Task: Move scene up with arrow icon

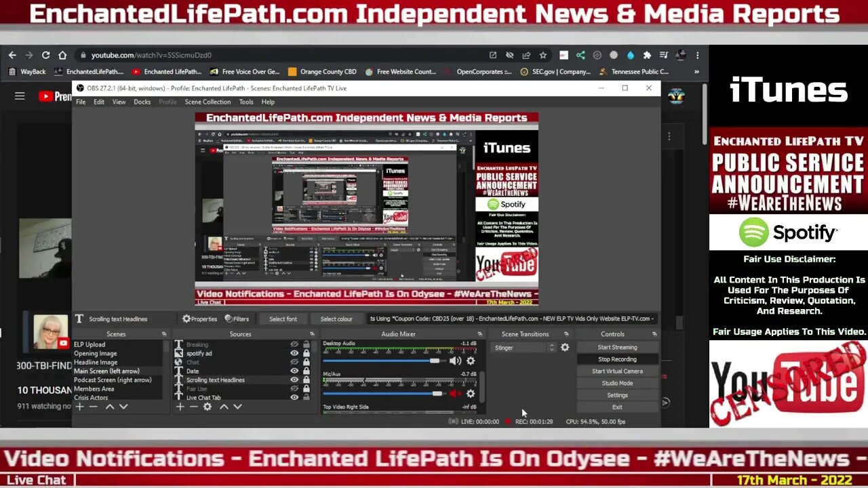Action: [110, 407]
